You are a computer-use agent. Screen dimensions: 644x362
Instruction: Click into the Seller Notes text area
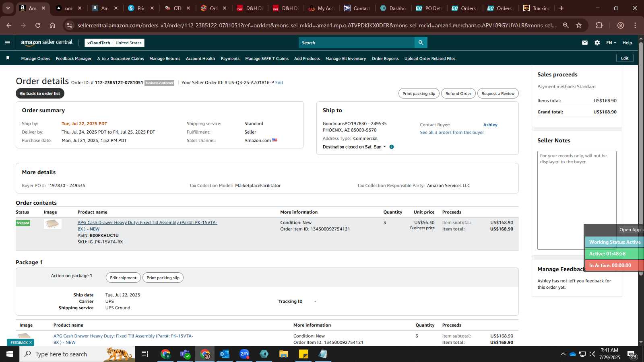[x=577, y=200]
